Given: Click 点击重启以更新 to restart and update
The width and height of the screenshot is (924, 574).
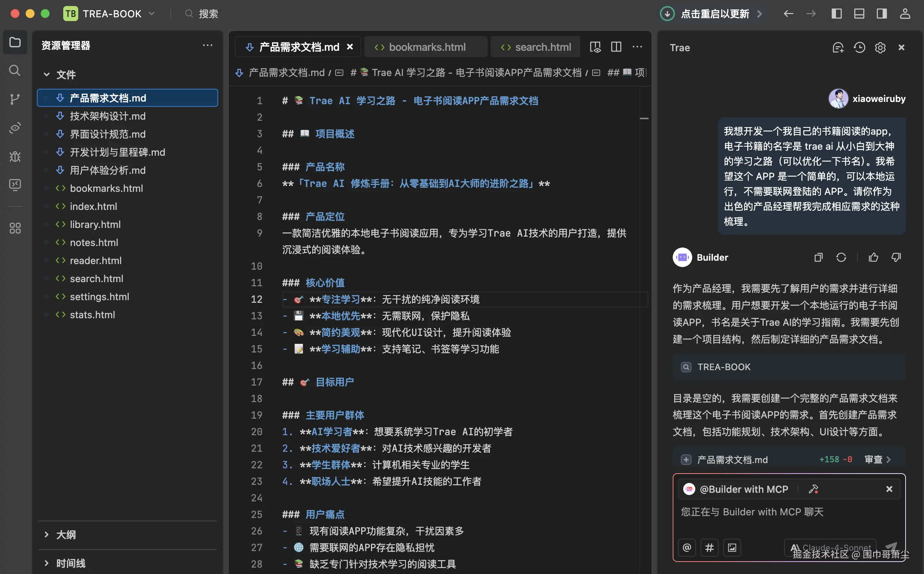Looking at the screenshot, I should [x=715, y=14].
